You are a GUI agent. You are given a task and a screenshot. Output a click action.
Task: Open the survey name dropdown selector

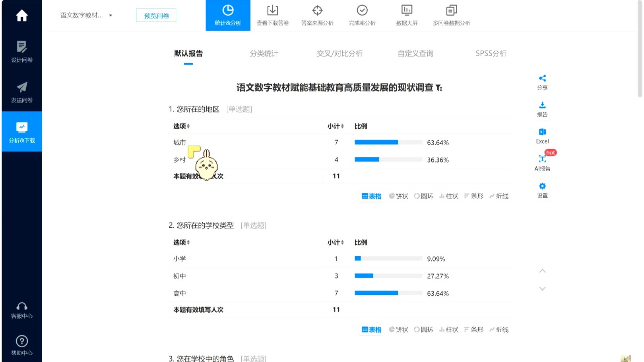pos(111,15)
